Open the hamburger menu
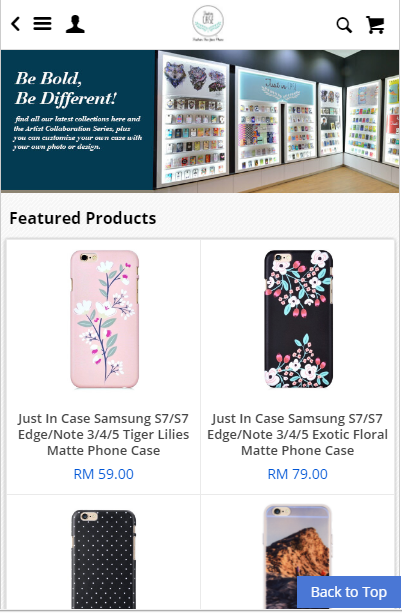402x613 pixels. click(42, 23)
